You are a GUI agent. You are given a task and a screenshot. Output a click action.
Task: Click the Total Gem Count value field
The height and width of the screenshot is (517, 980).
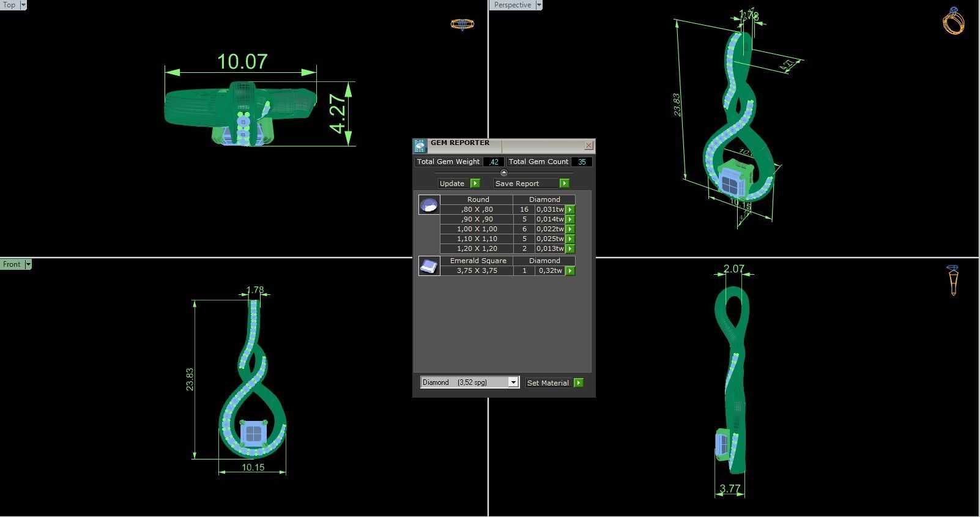click(581, 162)
